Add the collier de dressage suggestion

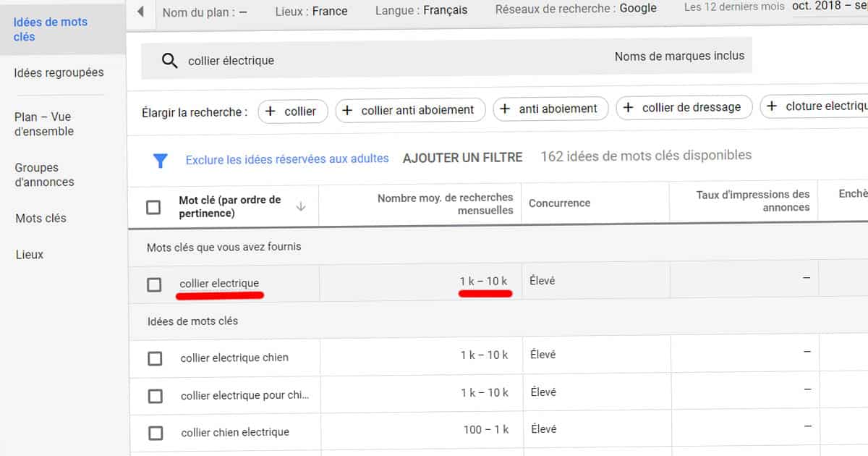tap(684, 107)
